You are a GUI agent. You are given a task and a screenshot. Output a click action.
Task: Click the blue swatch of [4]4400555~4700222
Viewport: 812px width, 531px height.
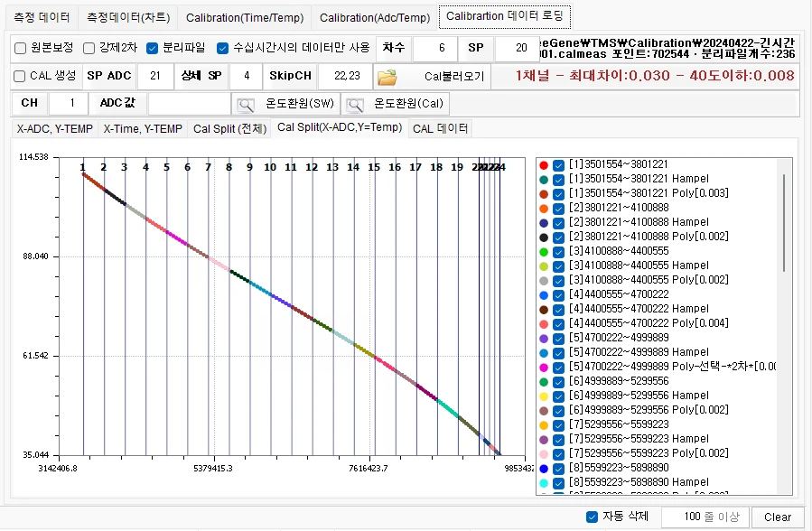[x=544, y=295]
